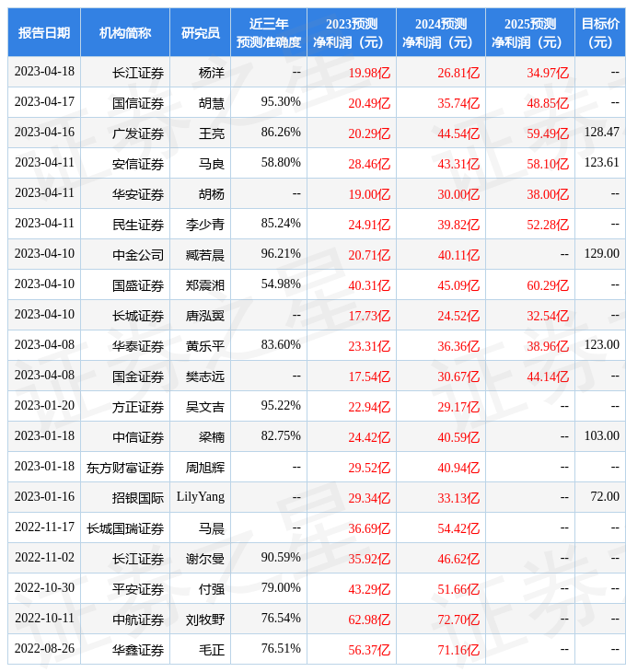626x672 pixels.
Task: Click researcher name 毛正
Action: click(x=212, y=650)
